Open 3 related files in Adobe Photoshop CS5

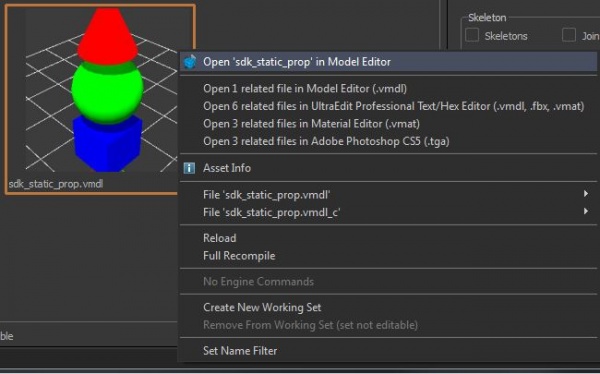[x=388, y=141]
